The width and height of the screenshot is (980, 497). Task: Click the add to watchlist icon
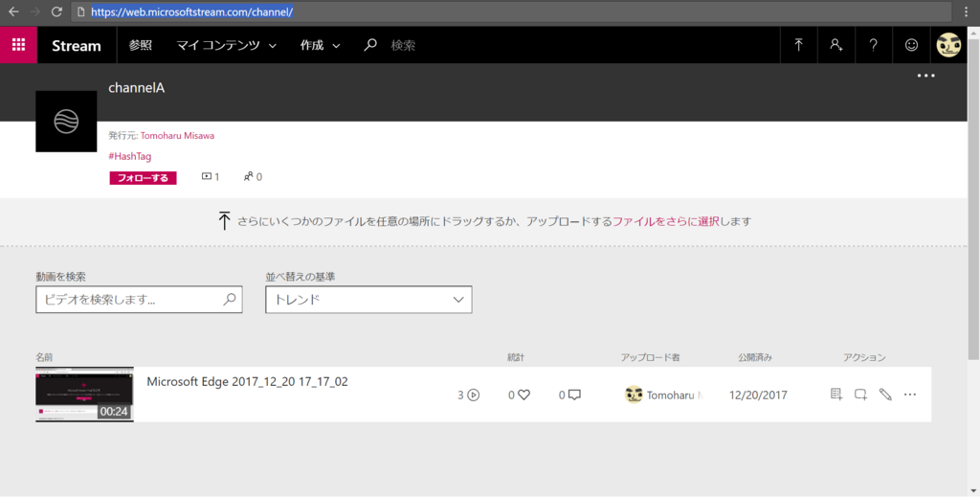click(836, 395)
